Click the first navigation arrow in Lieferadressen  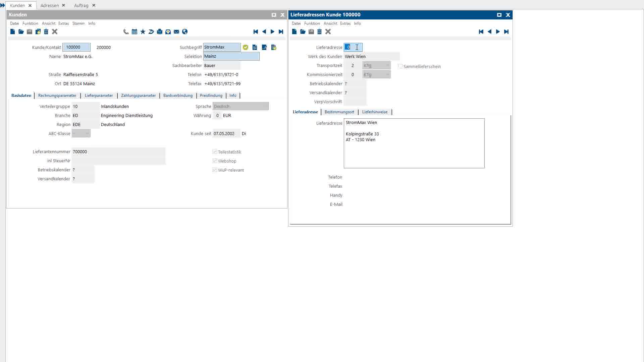tap(481, 32)
